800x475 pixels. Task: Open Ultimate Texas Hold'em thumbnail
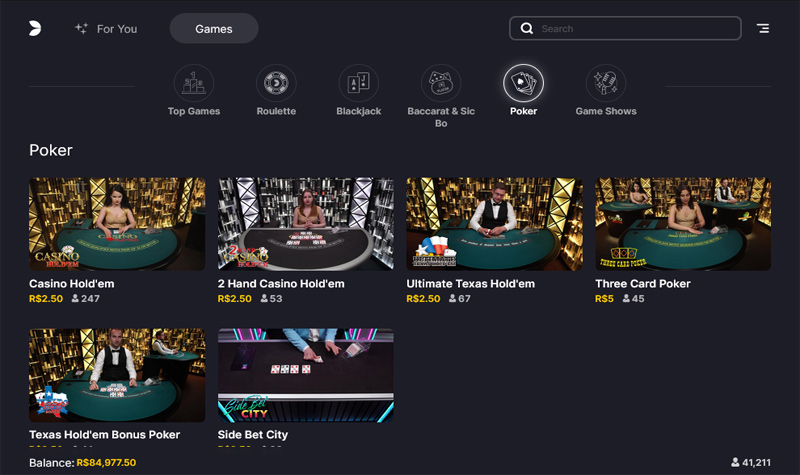(x=494, y=224)
